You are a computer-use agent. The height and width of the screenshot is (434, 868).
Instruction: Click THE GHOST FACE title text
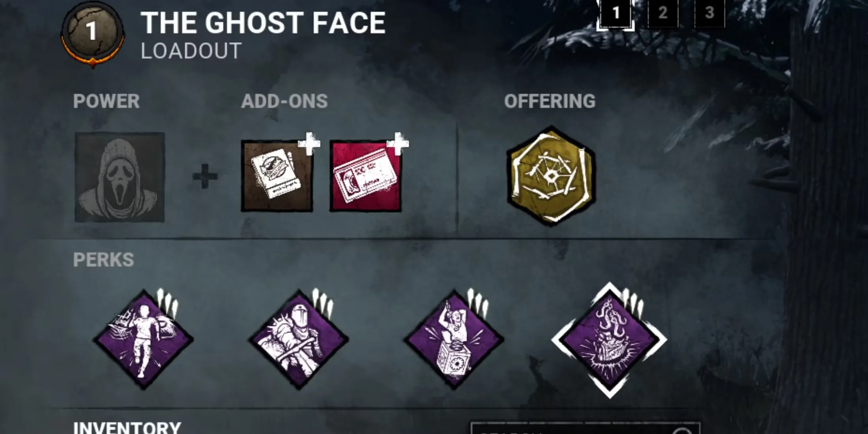coord(263,22)
